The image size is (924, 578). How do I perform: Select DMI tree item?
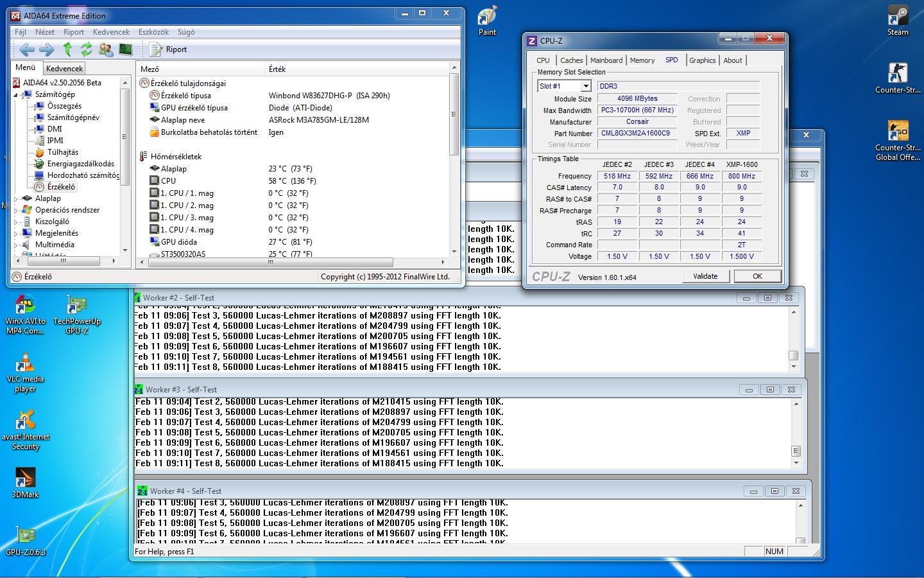[x=55, y=129]
